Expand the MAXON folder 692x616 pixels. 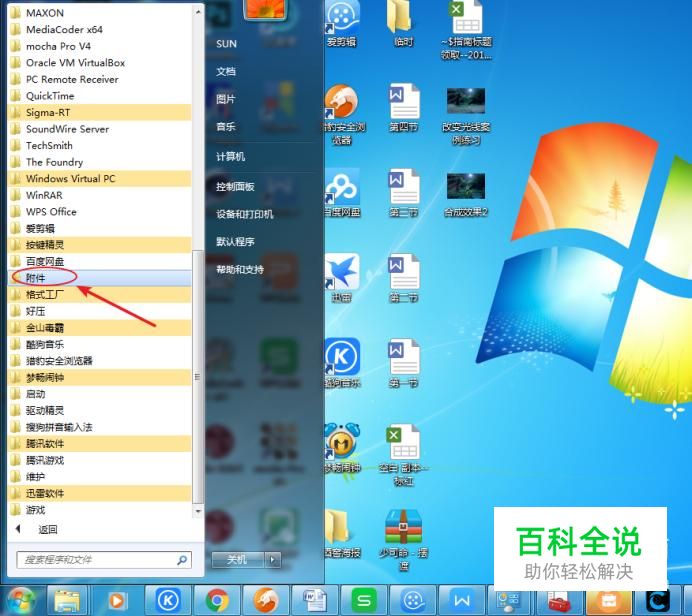(100, 13)
